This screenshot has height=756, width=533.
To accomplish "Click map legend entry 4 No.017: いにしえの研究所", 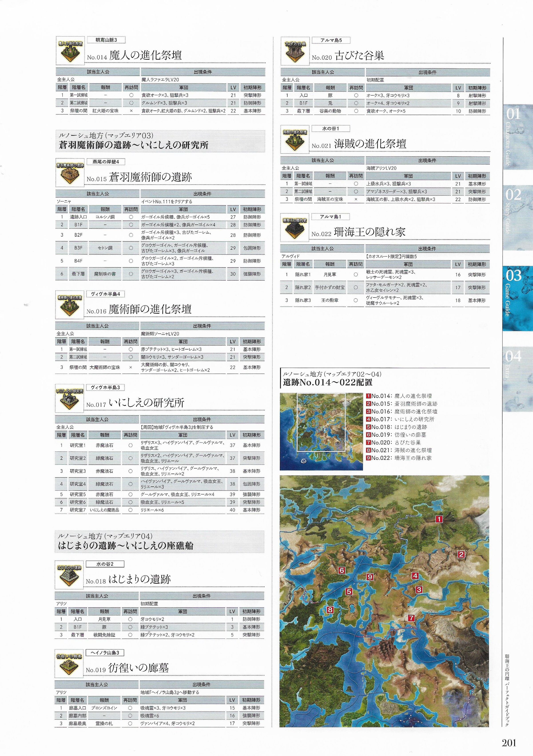I will (x=401, y=419).
